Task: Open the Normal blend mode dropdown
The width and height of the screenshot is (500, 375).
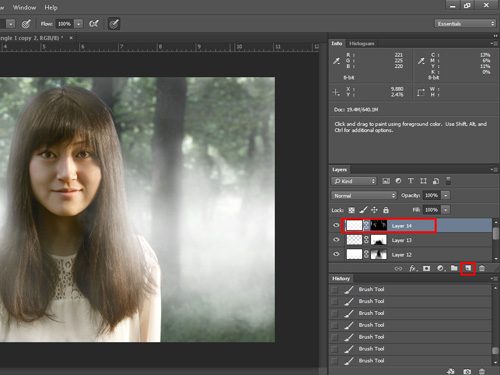Action: [364, 195]
